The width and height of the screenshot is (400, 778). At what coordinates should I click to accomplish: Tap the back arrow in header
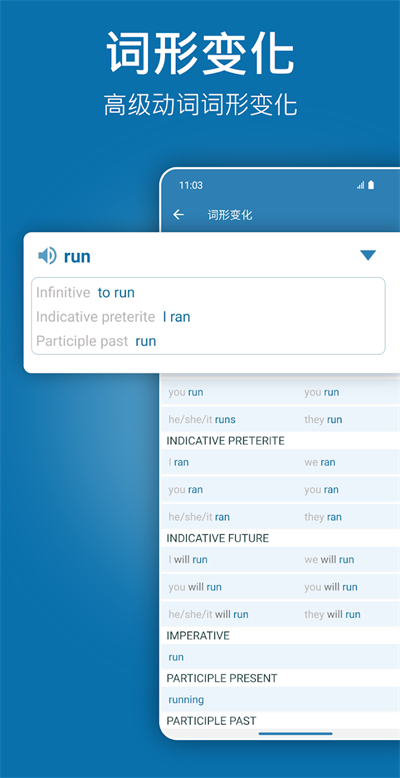[178, 214]
